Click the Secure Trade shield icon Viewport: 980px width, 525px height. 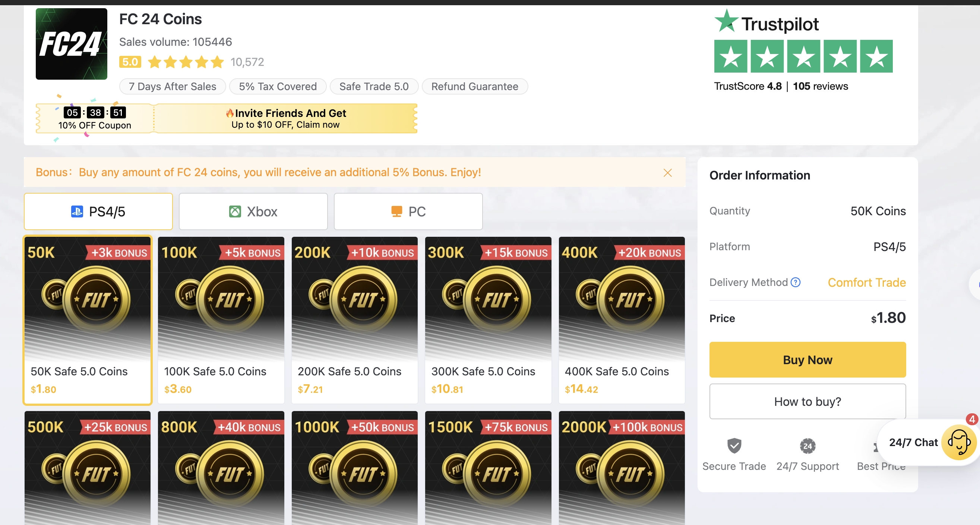[x=734, y=446]
